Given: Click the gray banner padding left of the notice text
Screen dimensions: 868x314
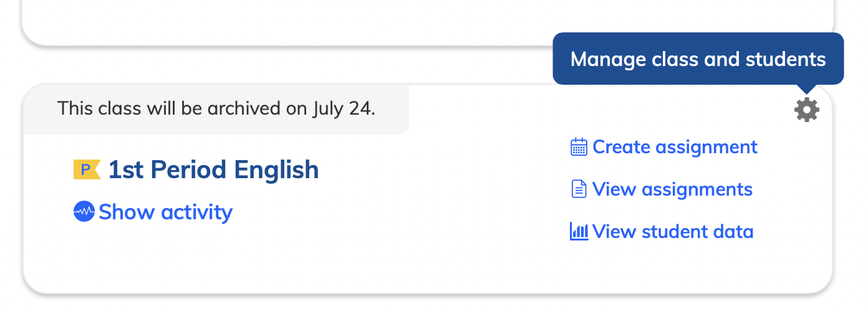Looking at the screenshot, I should [40, 110].
